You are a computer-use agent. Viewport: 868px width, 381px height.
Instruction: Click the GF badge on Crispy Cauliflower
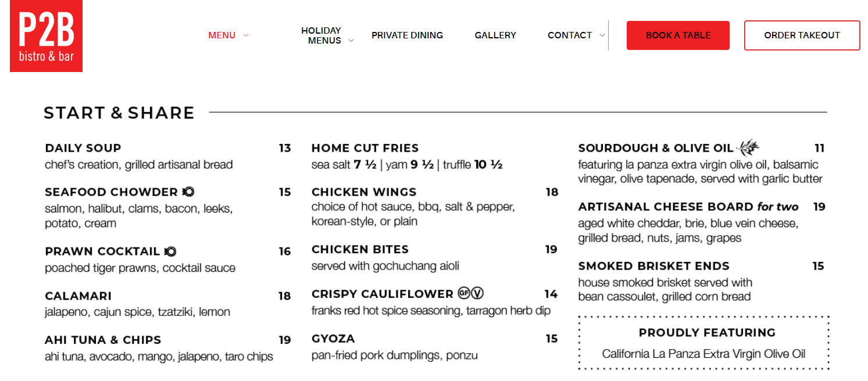463,293
